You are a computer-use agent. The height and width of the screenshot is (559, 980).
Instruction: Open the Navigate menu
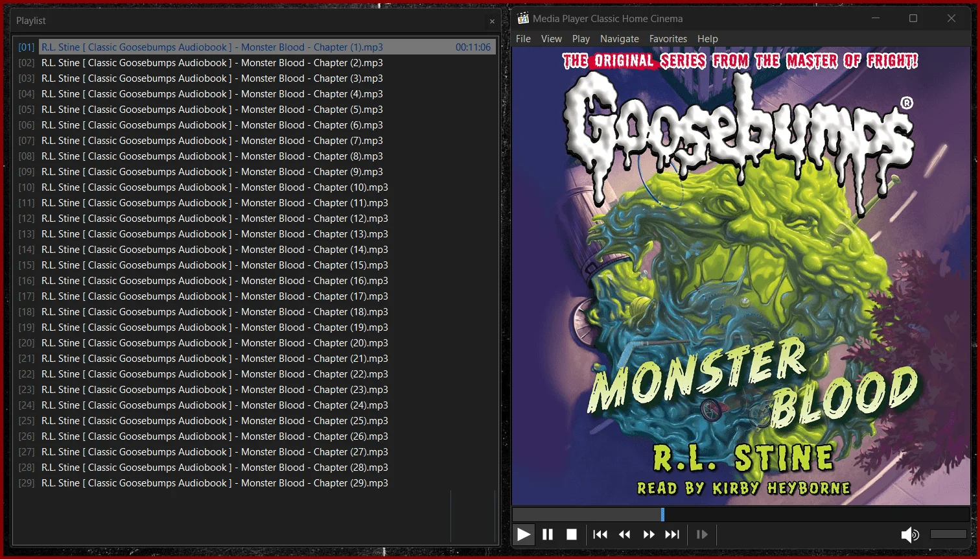click(x=620, y=39)
